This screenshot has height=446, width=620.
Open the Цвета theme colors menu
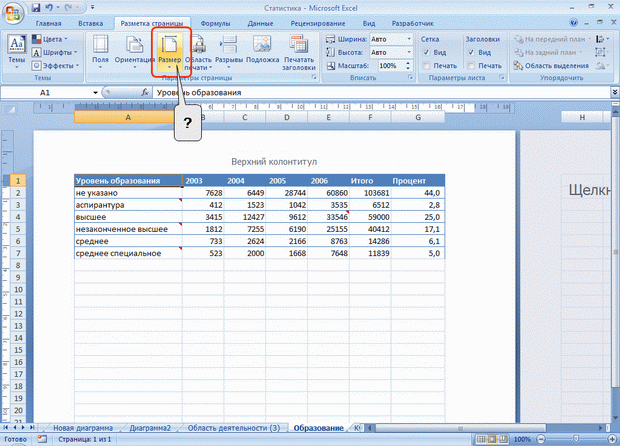click(50, 39)
